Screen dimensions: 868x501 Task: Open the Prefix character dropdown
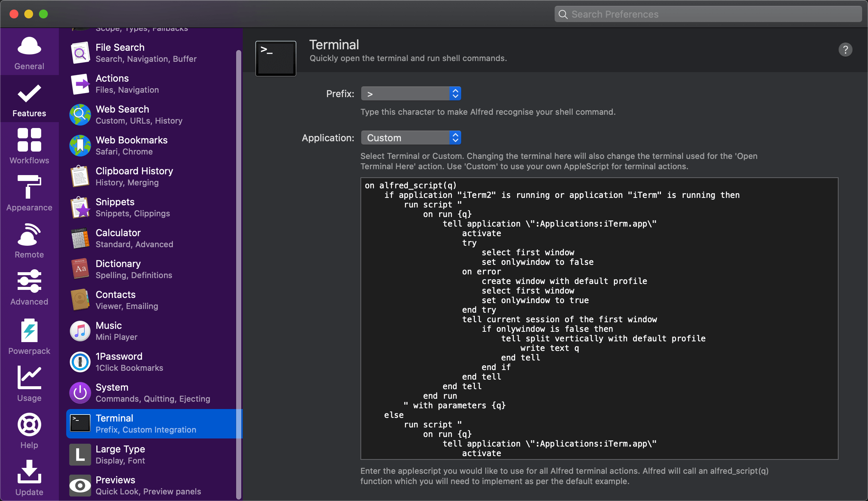411,94
